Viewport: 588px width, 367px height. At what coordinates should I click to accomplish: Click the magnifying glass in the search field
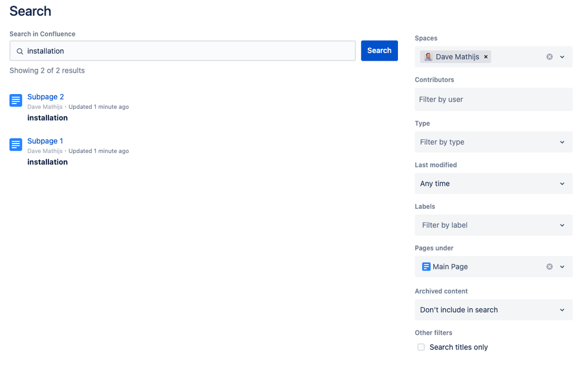tap(18, 51)
